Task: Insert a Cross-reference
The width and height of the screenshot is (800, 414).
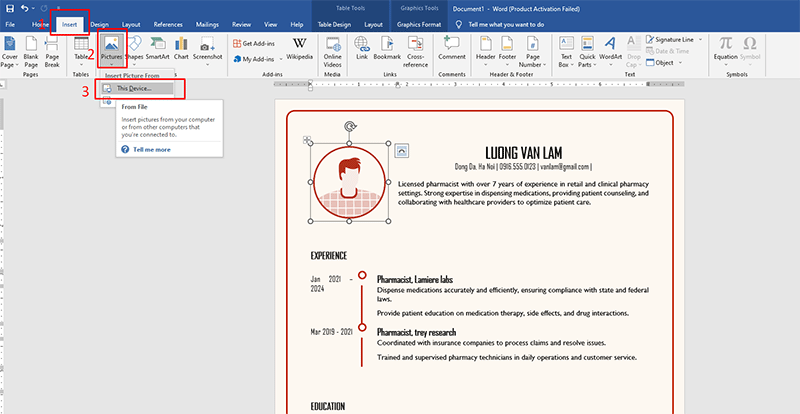Action: 417,53
